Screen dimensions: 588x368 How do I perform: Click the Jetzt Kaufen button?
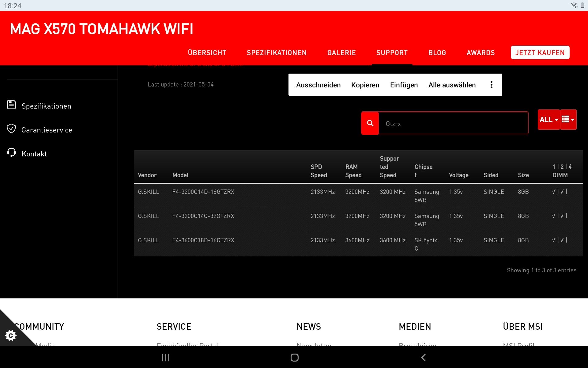coord(540,52)
